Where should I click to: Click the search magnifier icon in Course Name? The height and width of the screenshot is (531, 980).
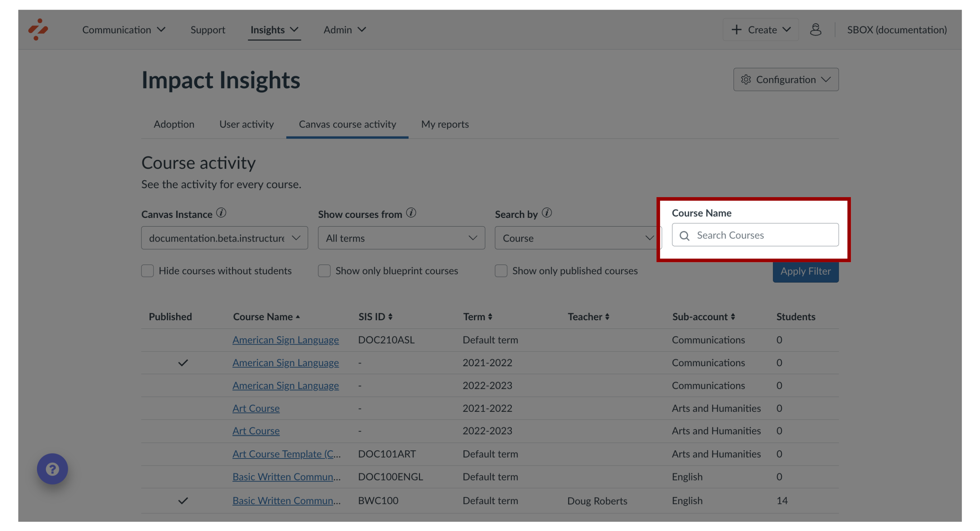click(x=684, y=236)
